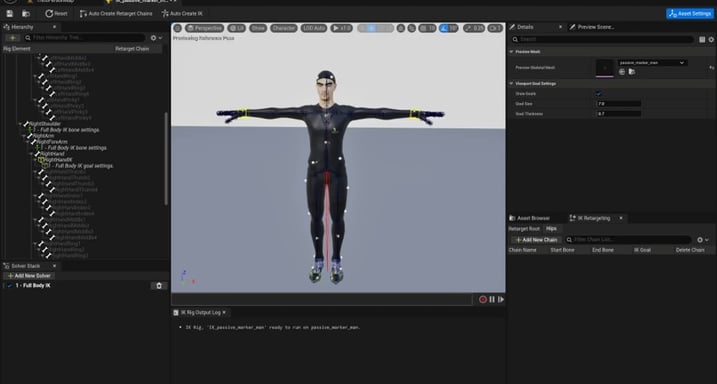
Task: Open the passive_marker_man mesh dropdown
Action: tap(652, 63)
